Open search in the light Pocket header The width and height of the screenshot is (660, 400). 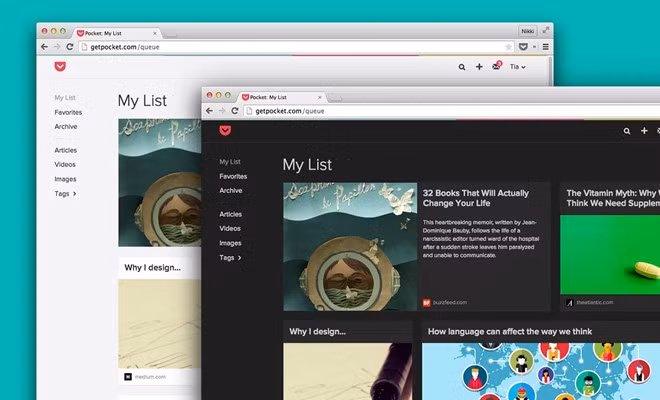pyautogui.click(x=462, y=67)
